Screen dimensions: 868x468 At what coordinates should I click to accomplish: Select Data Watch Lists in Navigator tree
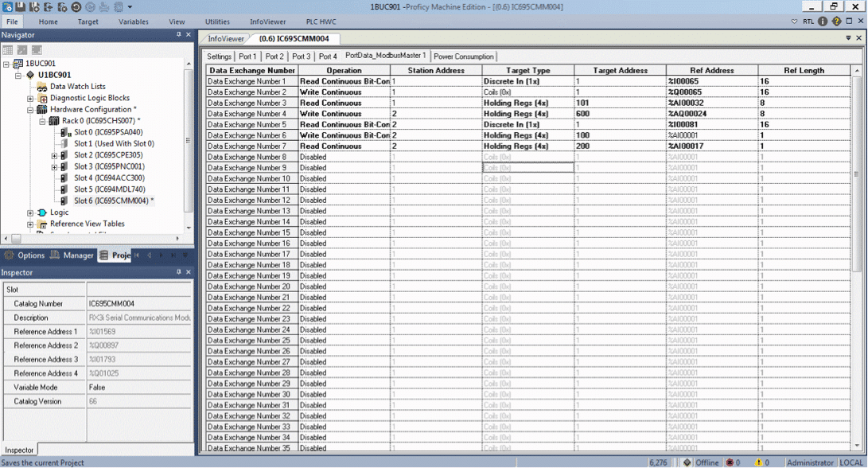(x=77, y=87)
